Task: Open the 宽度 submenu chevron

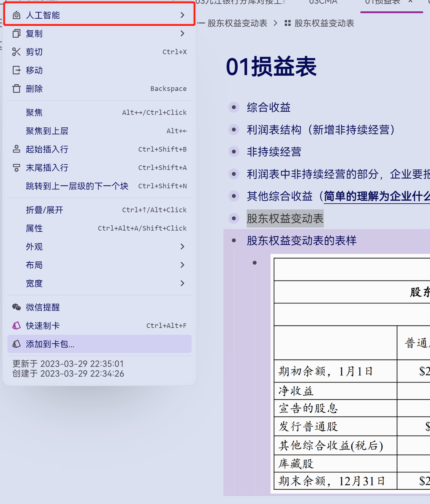Action: (x=182, y=284)
